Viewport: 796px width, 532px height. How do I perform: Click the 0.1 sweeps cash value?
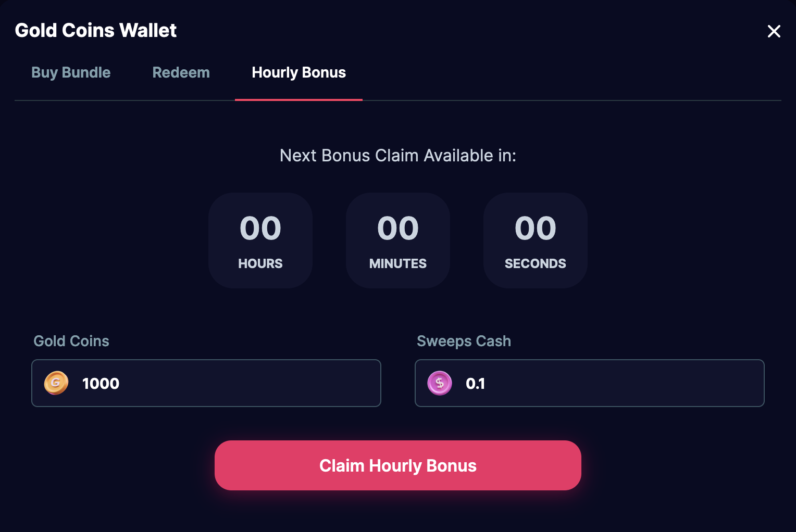click(x=475, y=384)
